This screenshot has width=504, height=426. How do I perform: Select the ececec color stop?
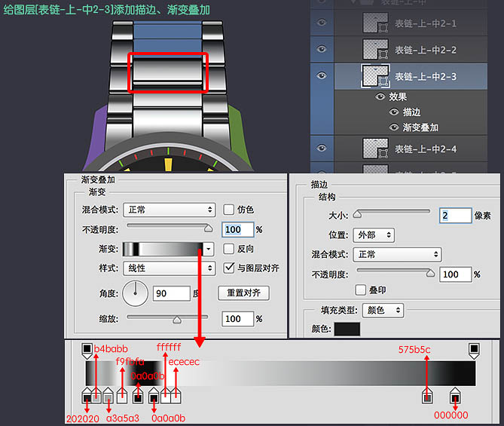tap(176, 396)
